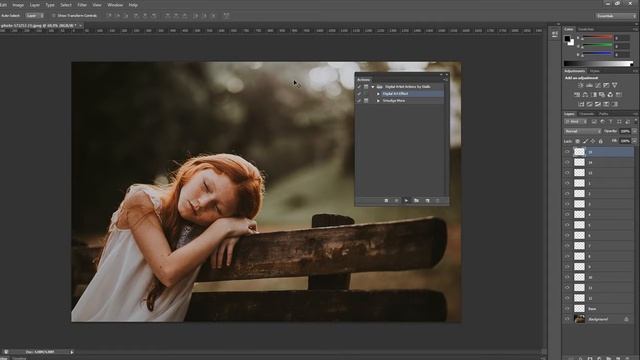
Task: Create a new set in Actions panel
Action: [x=416, y=200]
